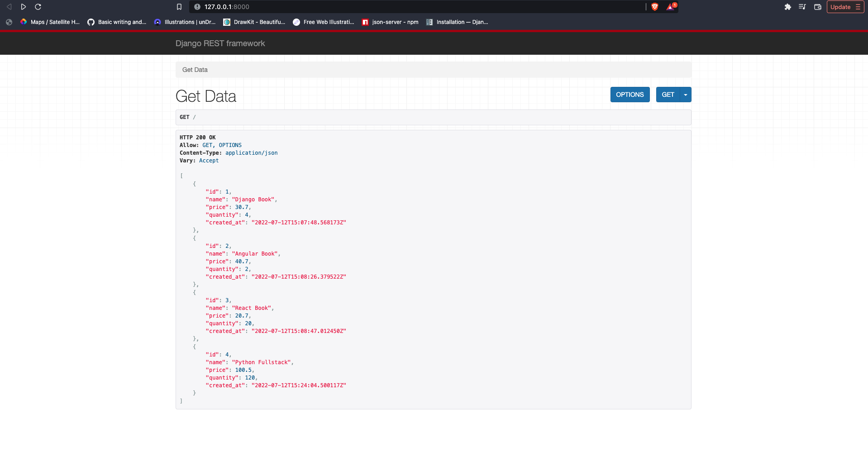The height and width of the screenshot is (470, 868).
Task: Click quantity value 120
Action: pyautogui.click(x=250, y=378)
